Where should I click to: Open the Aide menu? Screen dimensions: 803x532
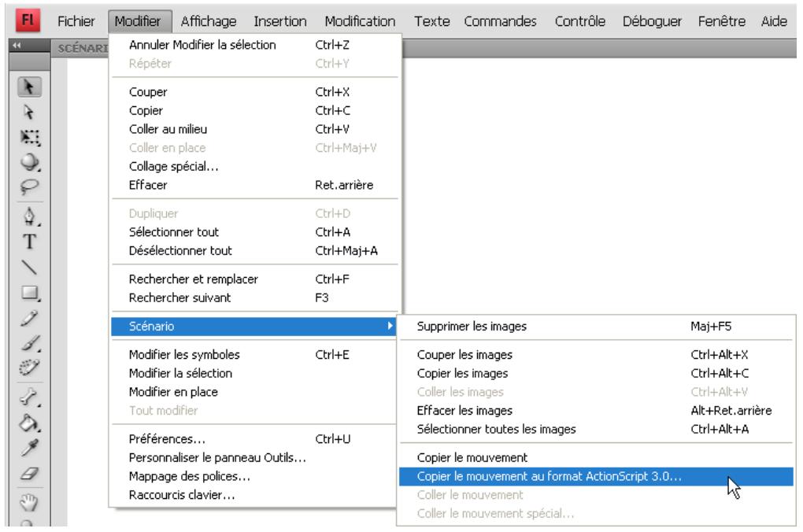[x=774, y=21]
